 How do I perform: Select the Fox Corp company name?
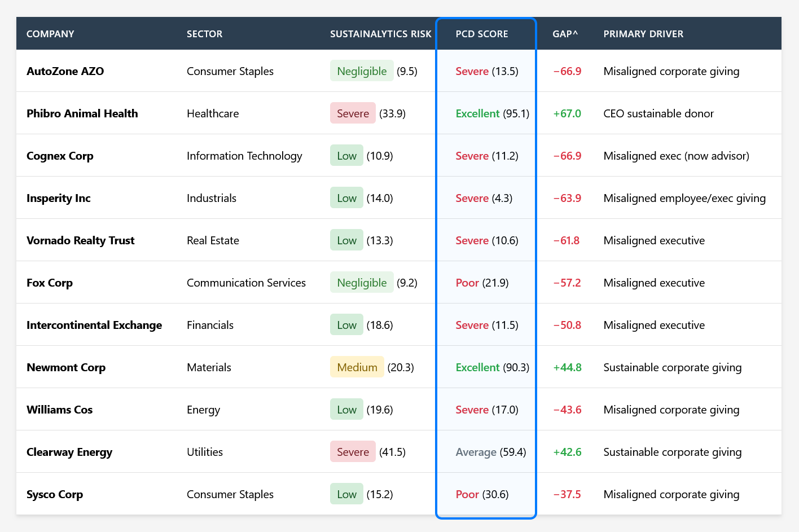tap(50, 283)
